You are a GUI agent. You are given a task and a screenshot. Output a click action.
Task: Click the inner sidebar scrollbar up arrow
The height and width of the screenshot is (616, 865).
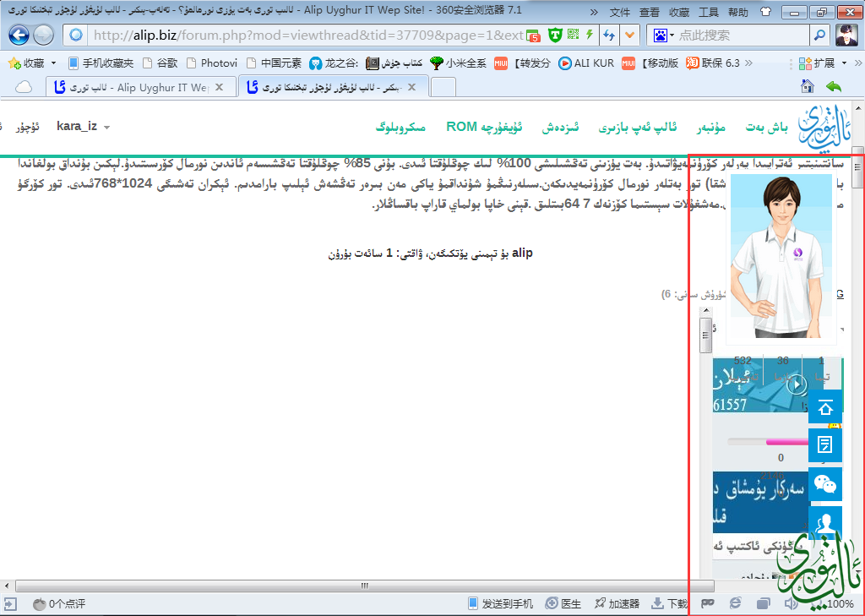[x=705, y=311]
